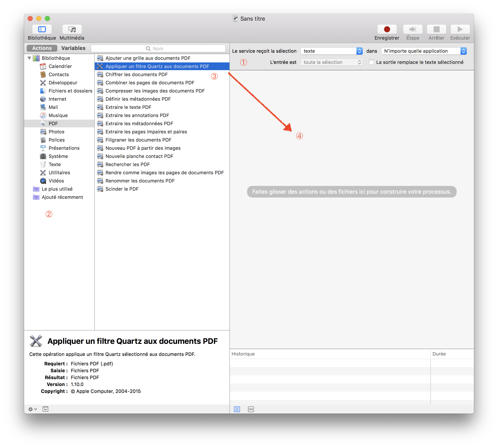Select Nouveau PDF à partir des images
The width and height of the screenshot is (498, 448).
(x=162, y=148)
